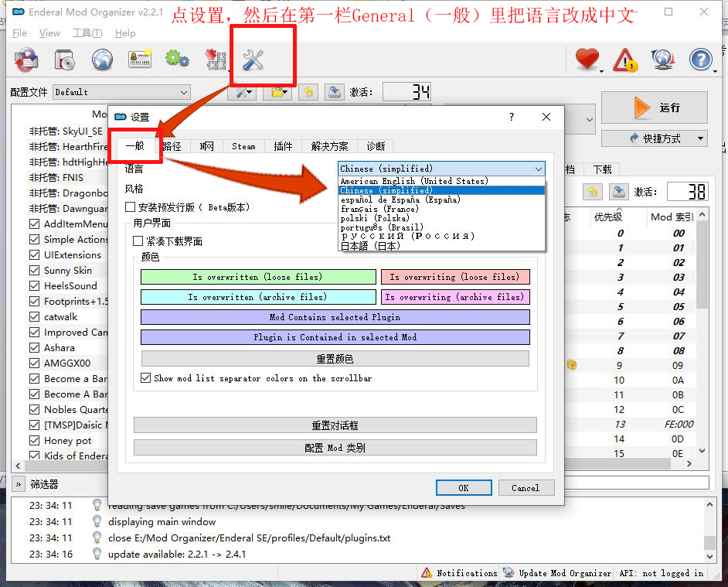
Task: Click the 运行 run button
Action: coord(655,108)
